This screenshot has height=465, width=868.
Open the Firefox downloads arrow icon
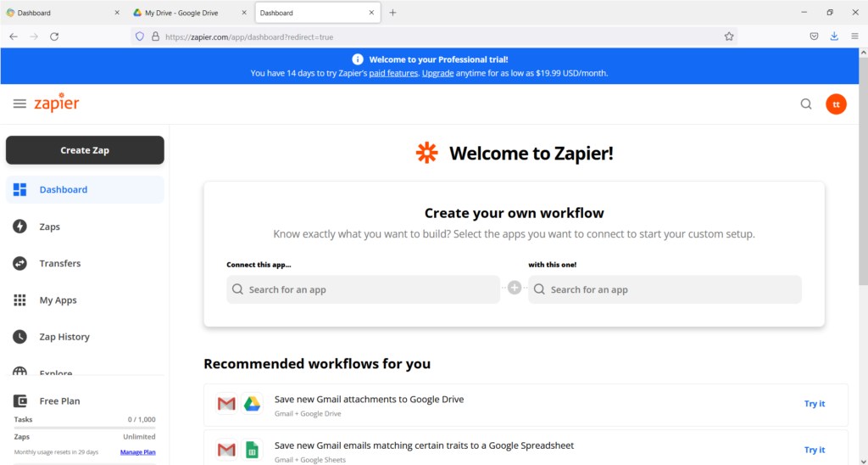[x=834, y=36]
